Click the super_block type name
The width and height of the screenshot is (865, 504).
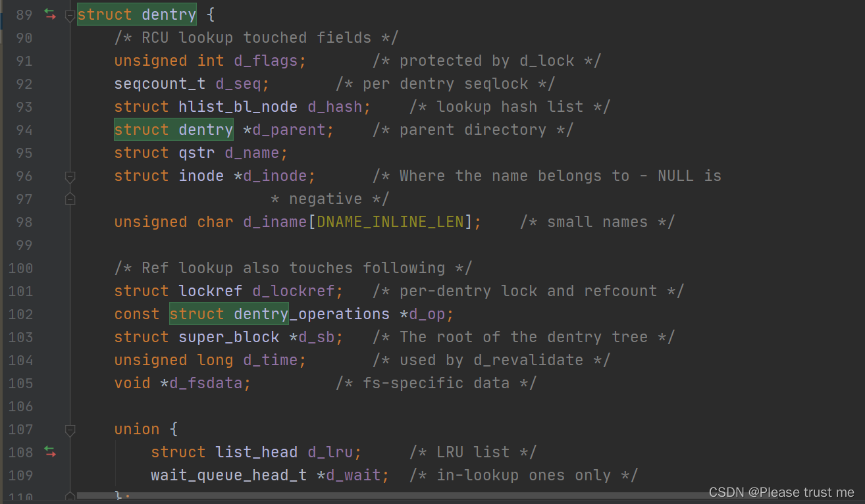(x=229, y=337)
